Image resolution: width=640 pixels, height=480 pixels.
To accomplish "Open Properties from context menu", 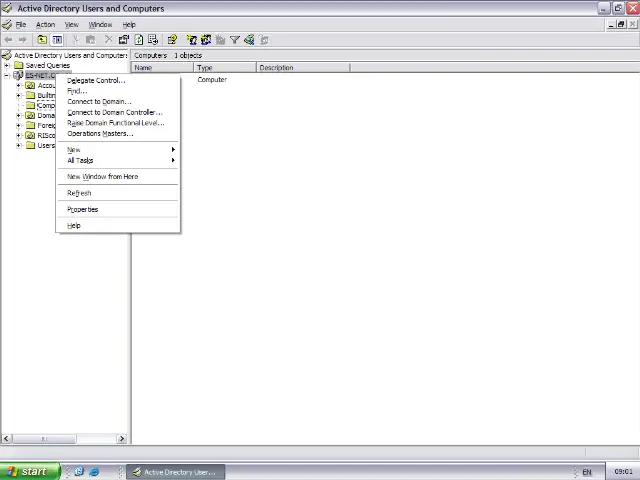I will click(x=118, y=209).
